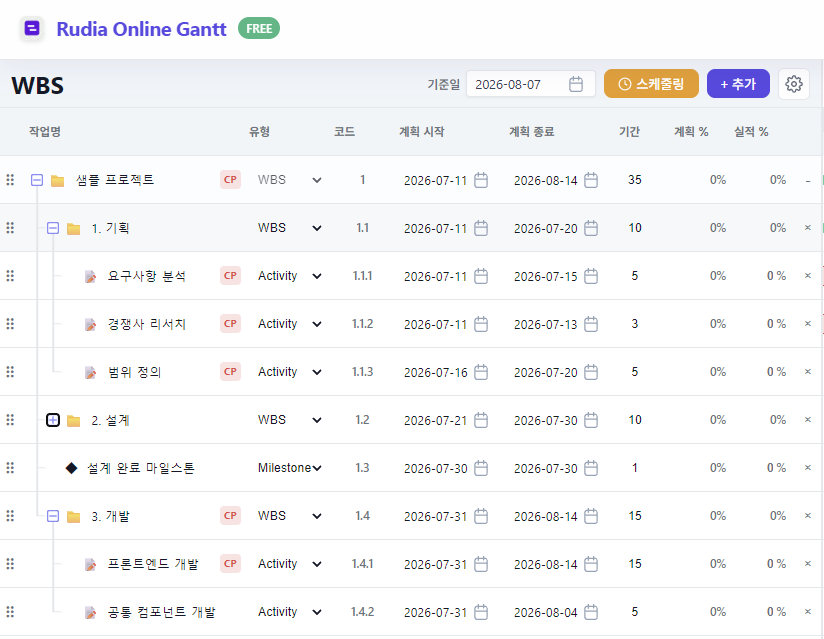
Task: Delete the 범위 정의 row
Action: point(808,372)
